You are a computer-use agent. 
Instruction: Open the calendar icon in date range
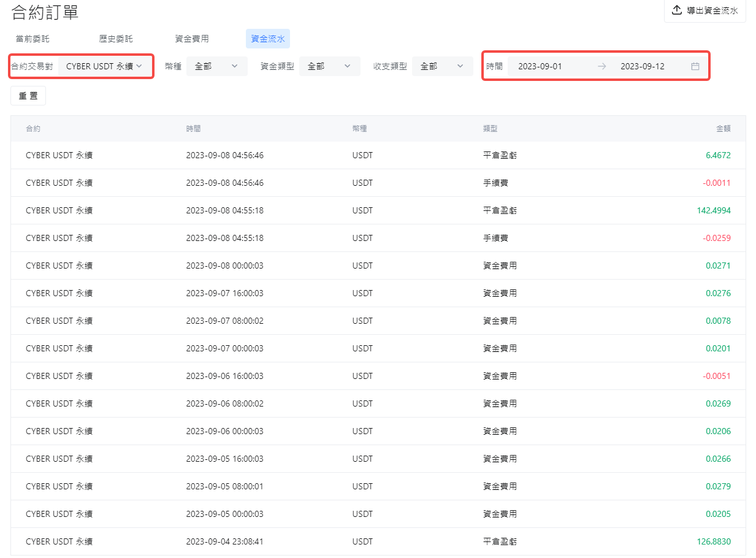695,66
